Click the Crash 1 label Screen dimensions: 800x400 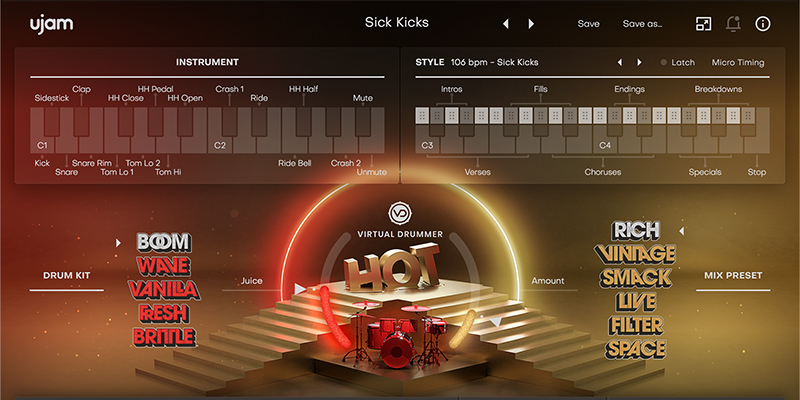pyautogui.click(x=230, y=89)
